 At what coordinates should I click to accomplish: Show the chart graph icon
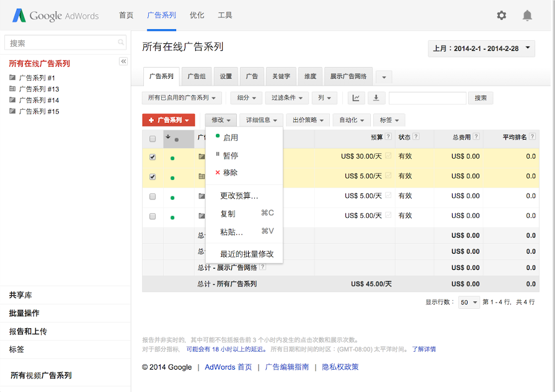(357, 98)
